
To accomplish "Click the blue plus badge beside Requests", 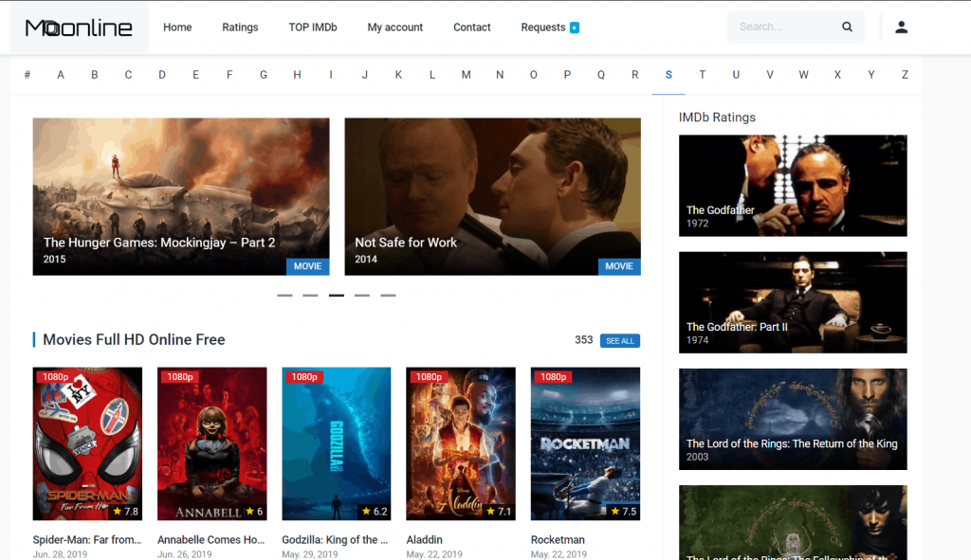I will tap(575, 27).
